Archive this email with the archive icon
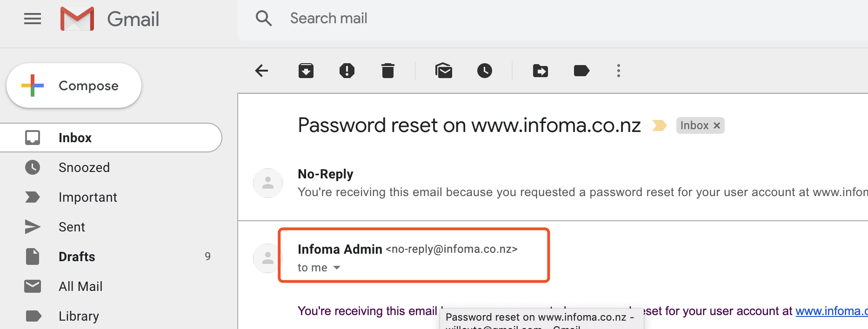Viewport: 868px width, 329px height. pos(306,71)
